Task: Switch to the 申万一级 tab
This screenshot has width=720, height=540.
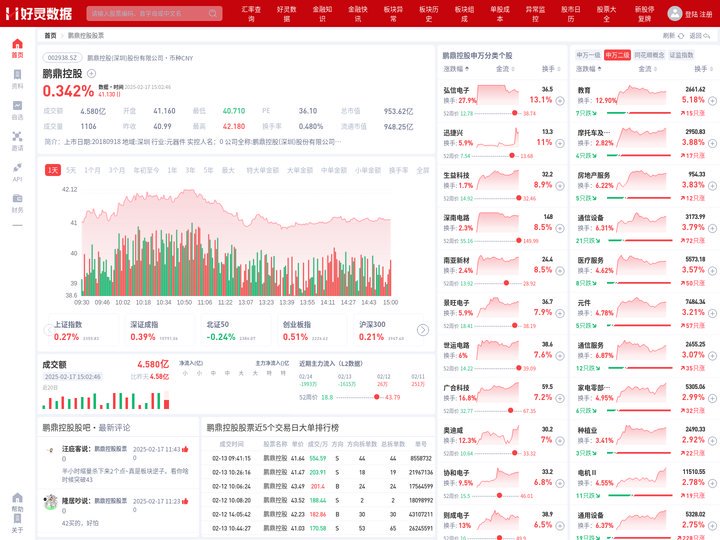Action: (588, 55)
